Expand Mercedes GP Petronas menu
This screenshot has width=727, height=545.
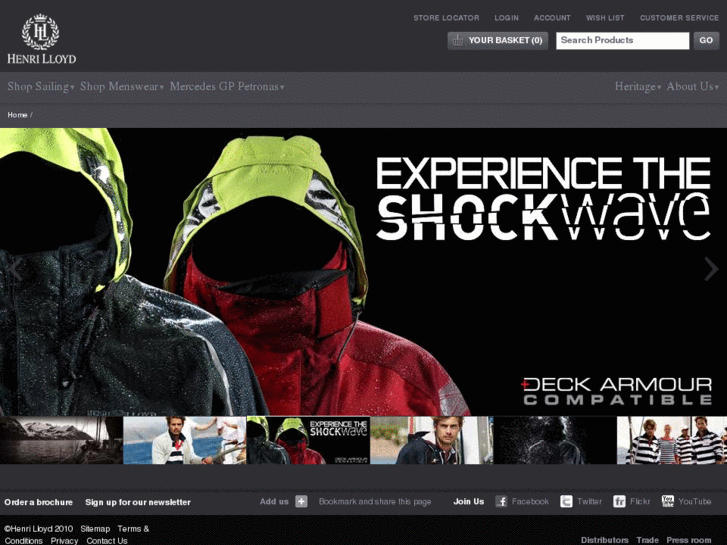pos(227,87)
